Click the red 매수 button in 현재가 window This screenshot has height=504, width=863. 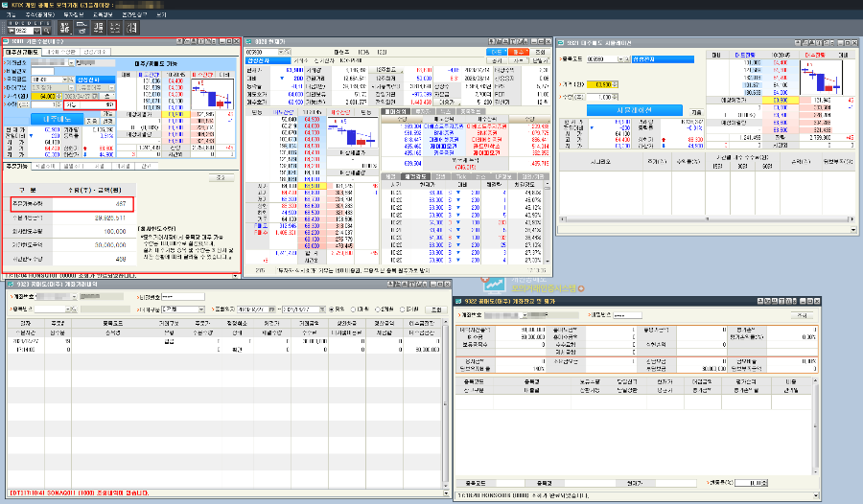click(x=519, y=52)
